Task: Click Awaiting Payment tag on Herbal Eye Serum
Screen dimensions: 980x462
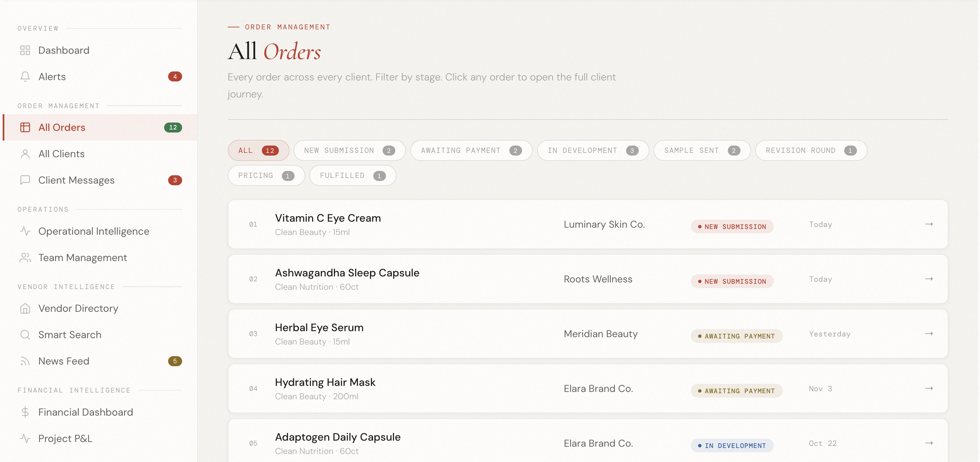Action: [x=737, y=336]
